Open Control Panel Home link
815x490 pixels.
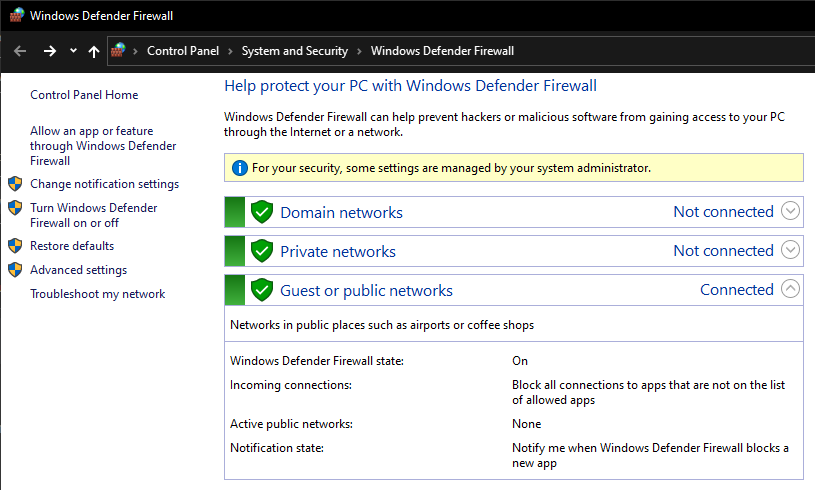[84, 95]
